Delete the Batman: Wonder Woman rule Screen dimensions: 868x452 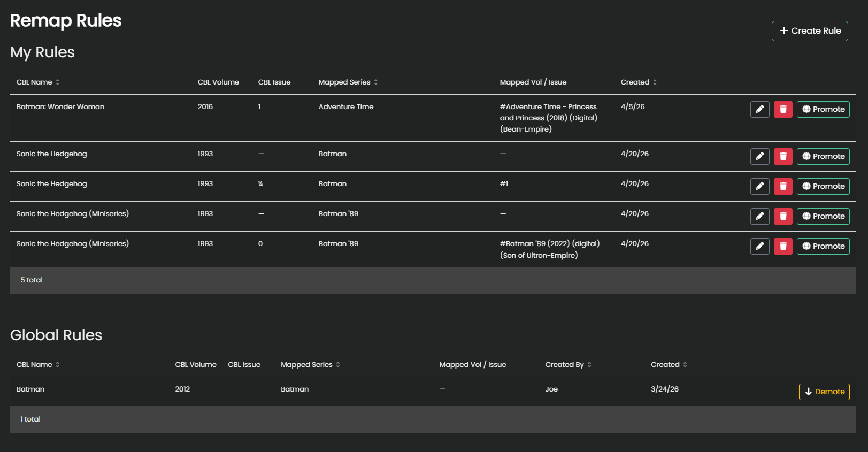coord(783,109)
